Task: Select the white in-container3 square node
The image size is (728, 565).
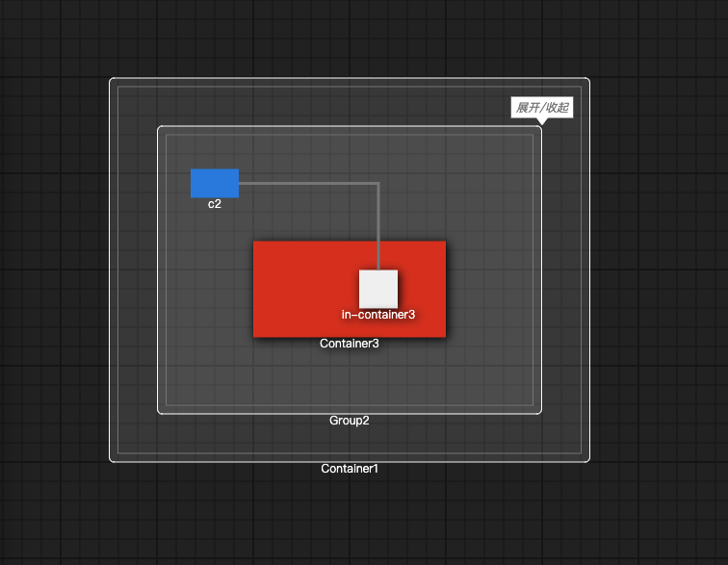Action: click(378, 288)
